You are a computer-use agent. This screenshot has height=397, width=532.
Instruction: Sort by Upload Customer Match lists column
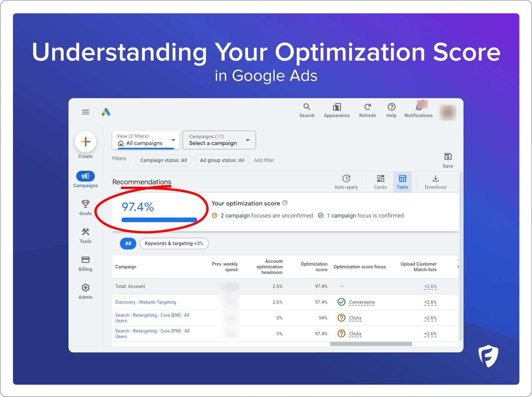[418, 267]
